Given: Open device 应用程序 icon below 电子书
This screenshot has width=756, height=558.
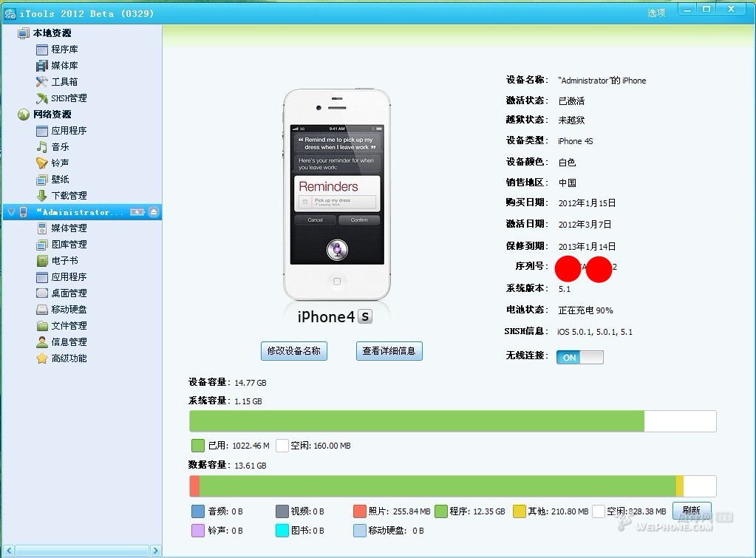Looking at the screenshot, I should coord(42,277).
